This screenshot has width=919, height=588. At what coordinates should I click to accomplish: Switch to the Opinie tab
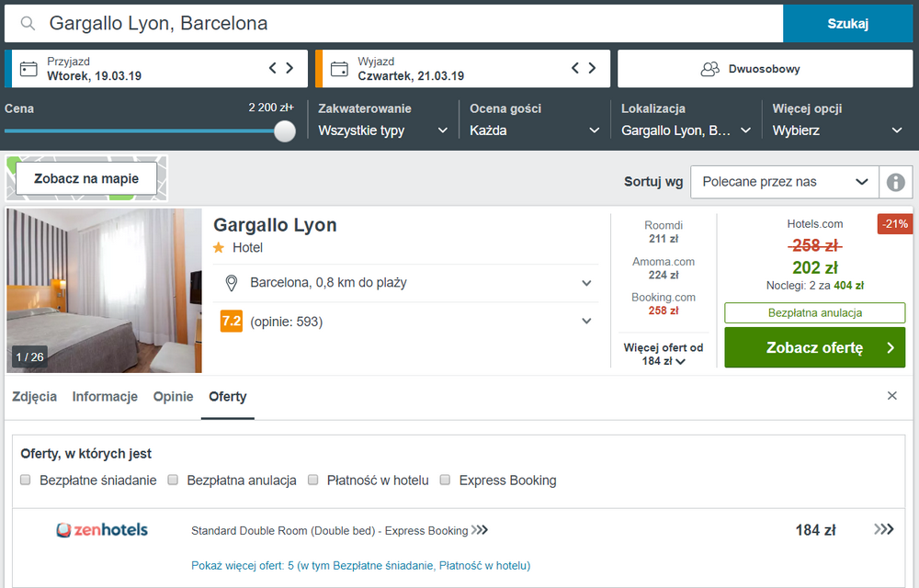(174, 397)
